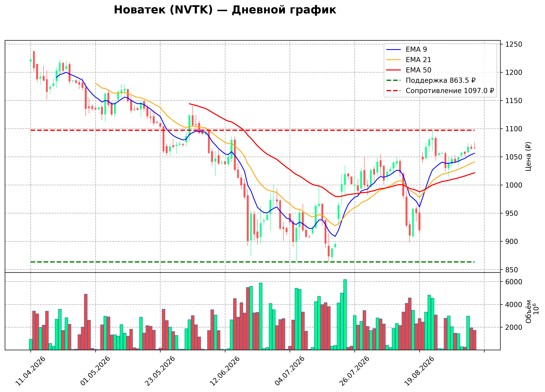Click the chart title Новатек (NVTK)
The image size is (545, 392).
point(163,10)
